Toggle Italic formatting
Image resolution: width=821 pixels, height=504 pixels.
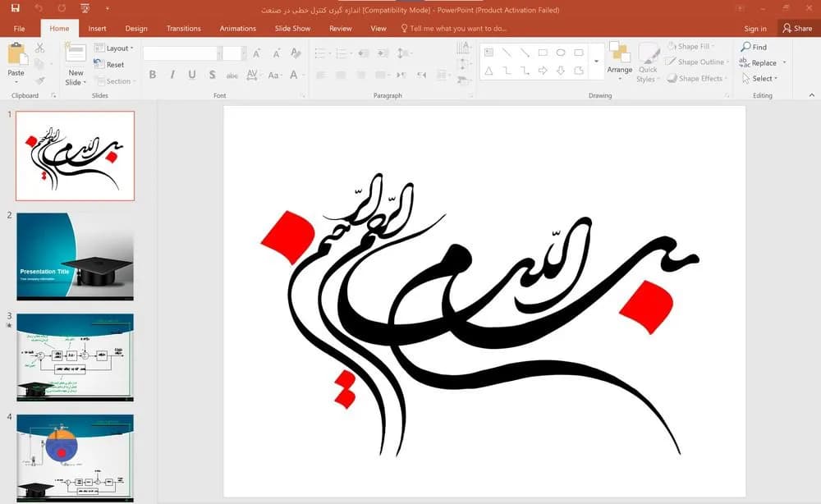coord(172,75)
